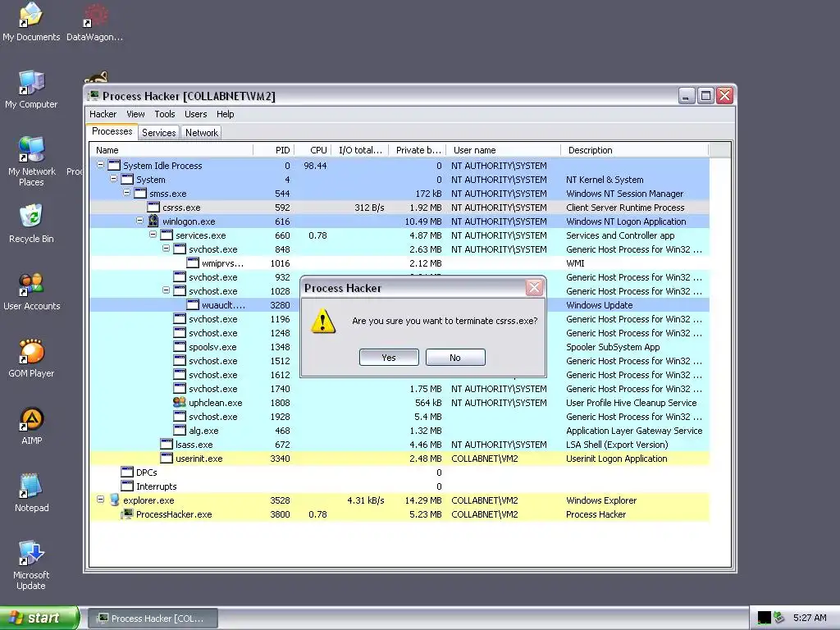The image size is (840, 630).
Task: Open the Hacker menu
Action: coord(103,114)
